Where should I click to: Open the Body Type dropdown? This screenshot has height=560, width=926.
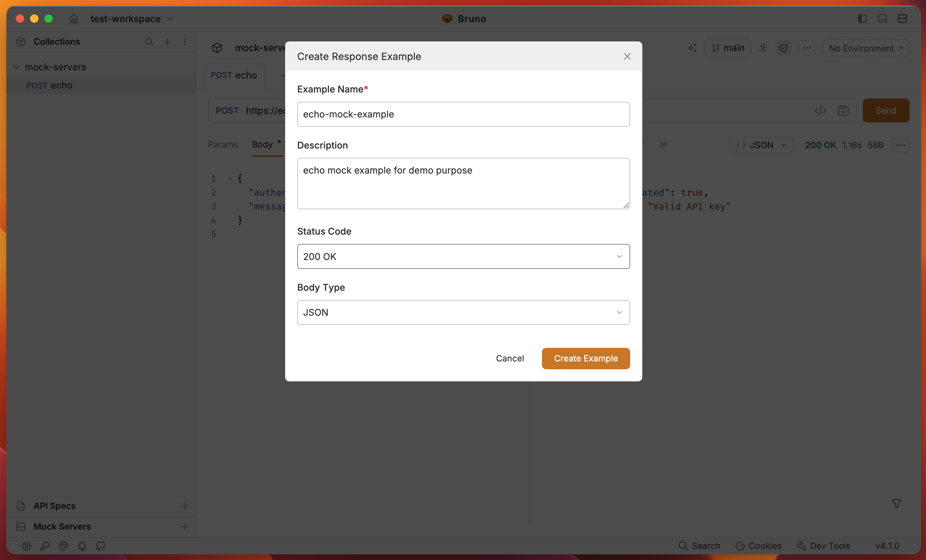point(463,312)
